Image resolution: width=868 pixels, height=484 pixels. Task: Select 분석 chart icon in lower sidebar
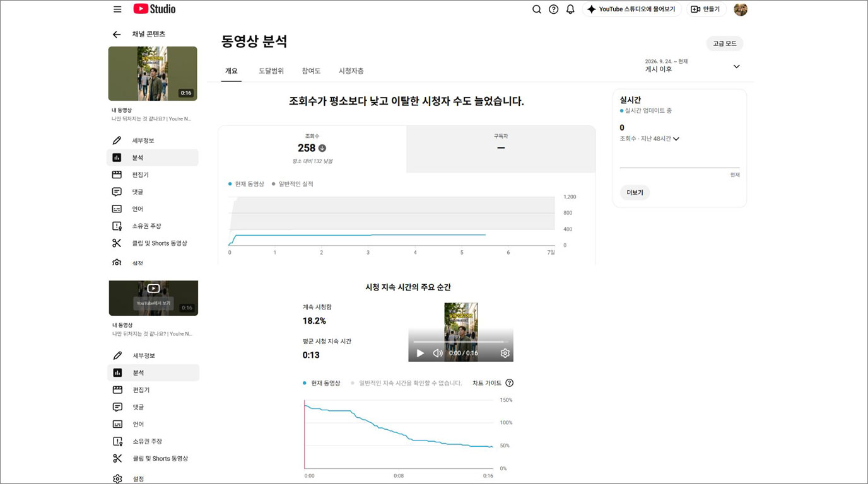click(117, 372)
